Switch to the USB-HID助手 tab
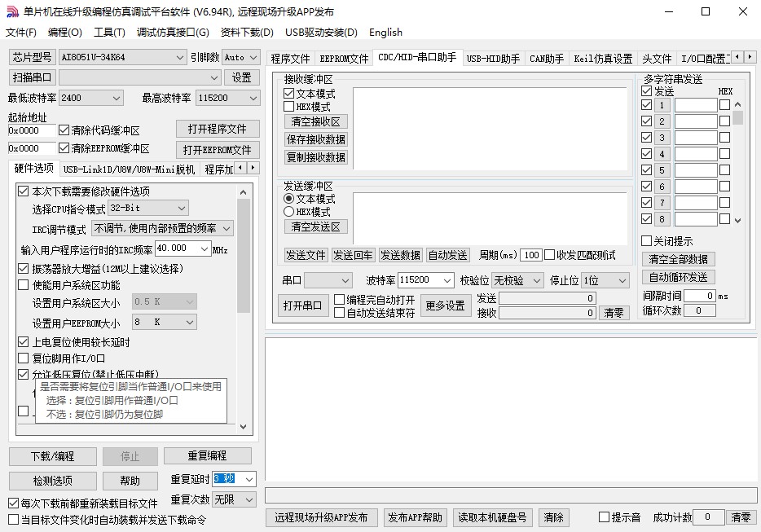Screen dimensions: 761x532 493,59
